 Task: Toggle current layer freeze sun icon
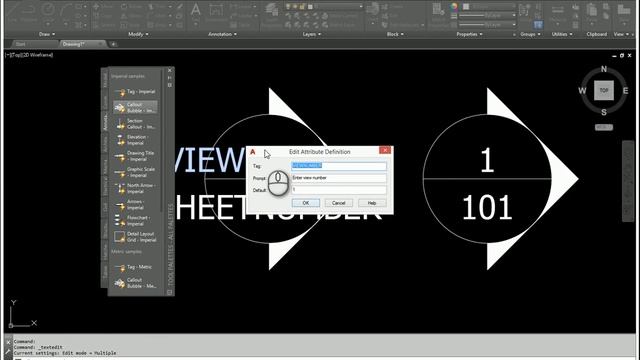pyautogui.click(x=295, y=7)
